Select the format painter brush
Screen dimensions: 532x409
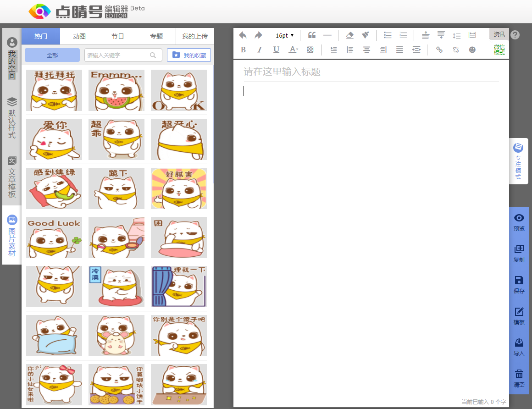point(366,35)
